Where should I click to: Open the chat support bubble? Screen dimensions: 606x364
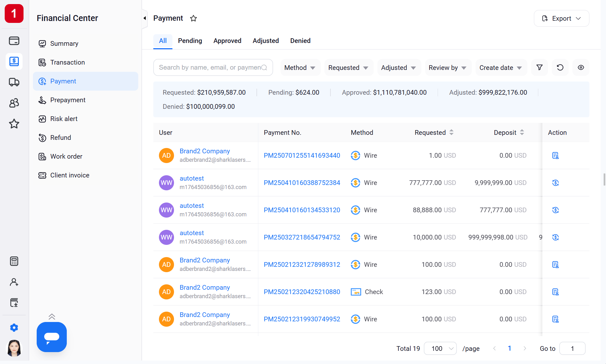click(x=52, y=337)
